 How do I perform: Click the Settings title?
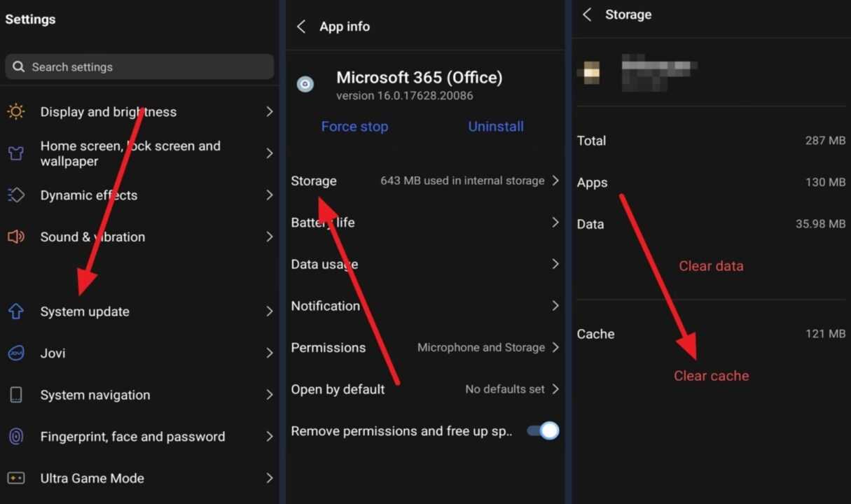[30, 20]
